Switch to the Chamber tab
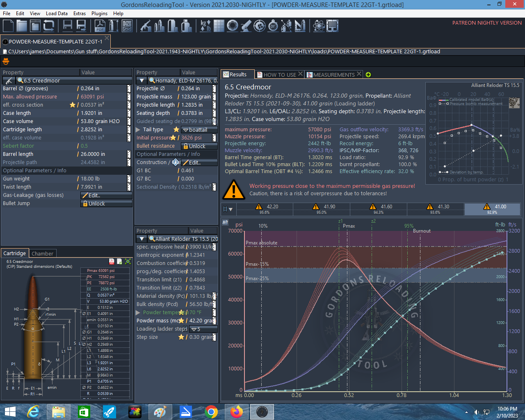 43,253
